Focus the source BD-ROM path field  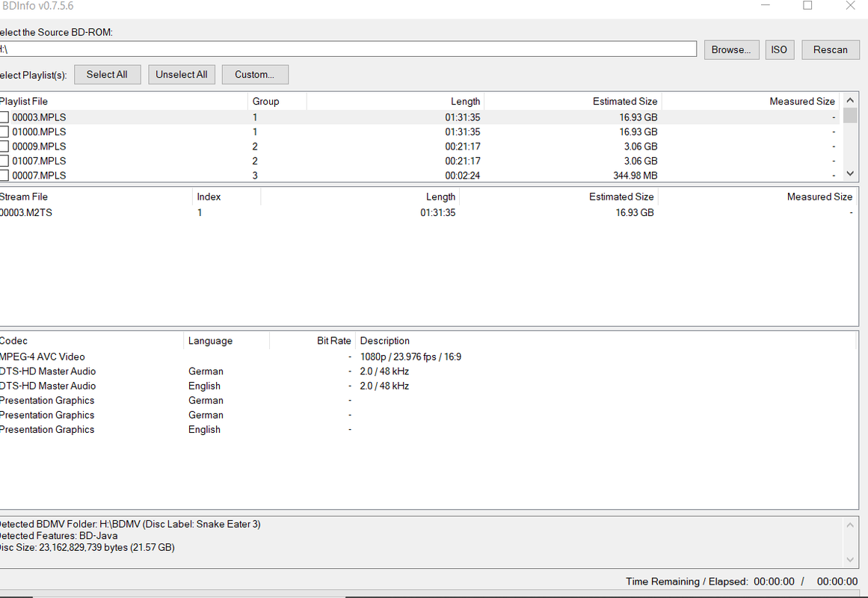coord(348,49)
